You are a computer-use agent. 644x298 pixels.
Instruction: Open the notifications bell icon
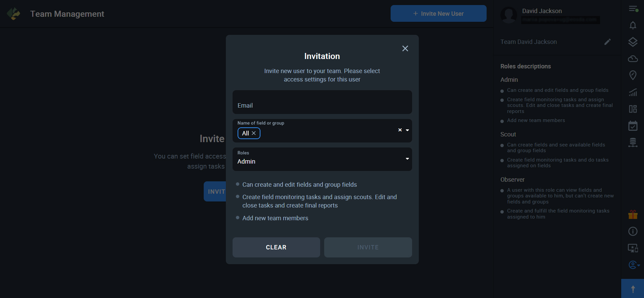[x=633, y=25]
